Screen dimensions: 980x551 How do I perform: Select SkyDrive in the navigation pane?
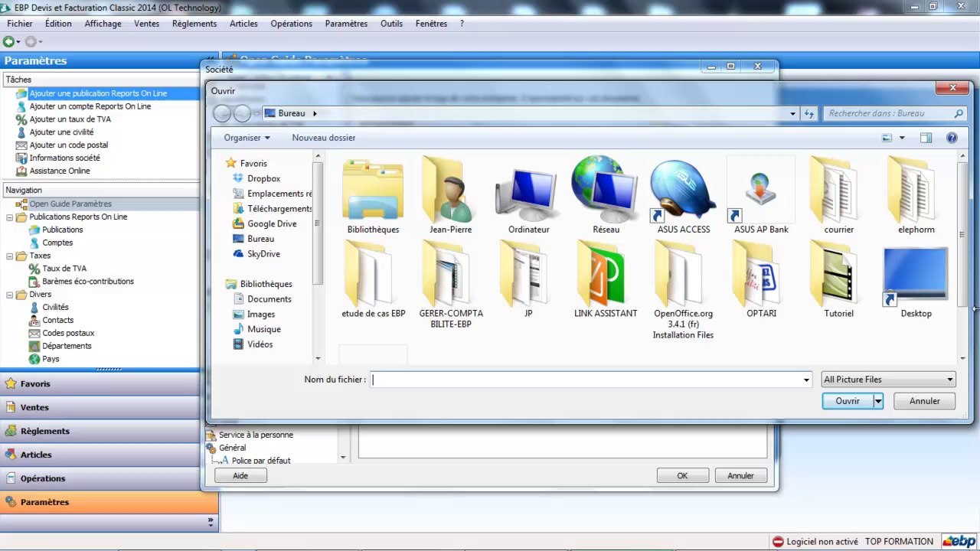(263, 254)
